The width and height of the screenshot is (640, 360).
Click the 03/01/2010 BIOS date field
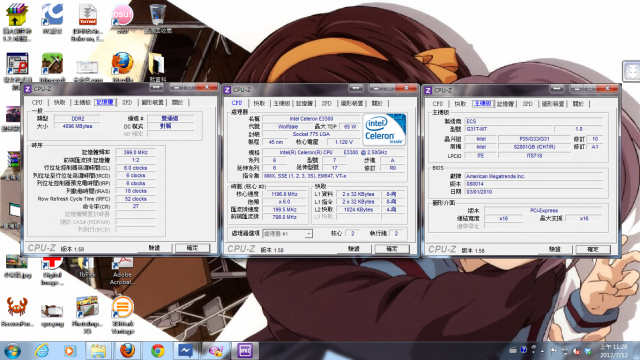(533, 192)
